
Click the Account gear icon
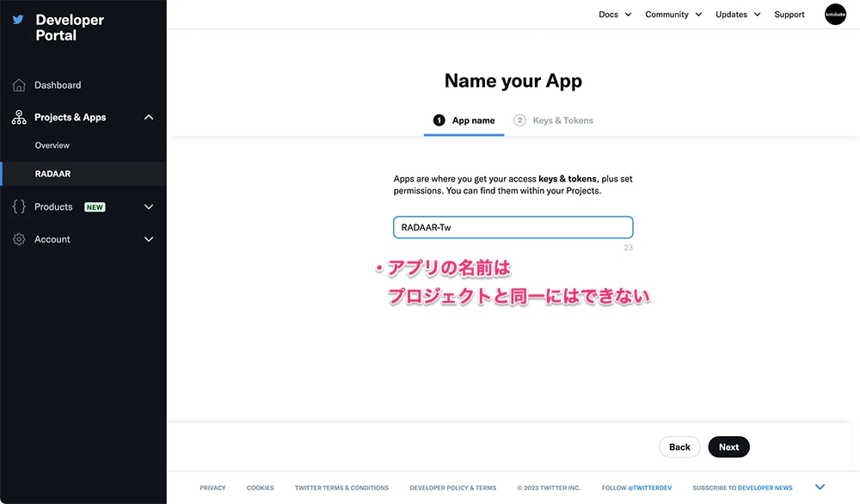point(19,239)
